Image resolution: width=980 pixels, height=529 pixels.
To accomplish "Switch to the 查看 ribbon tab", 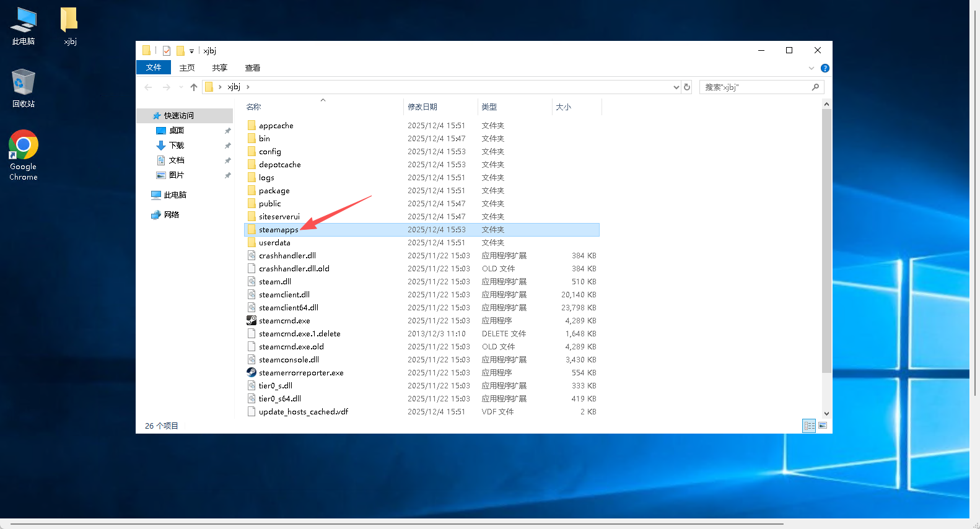I will click(252, 68).
